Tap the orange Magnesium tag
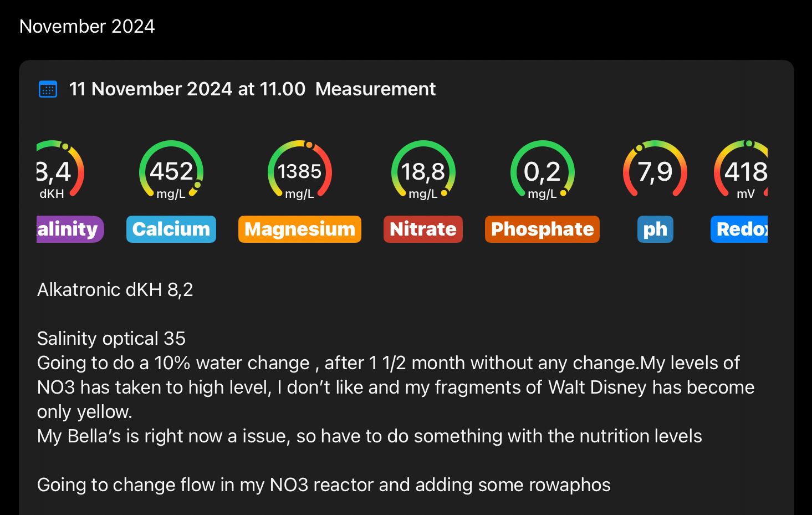Screen dimensions: 812x515 [299, 229]
